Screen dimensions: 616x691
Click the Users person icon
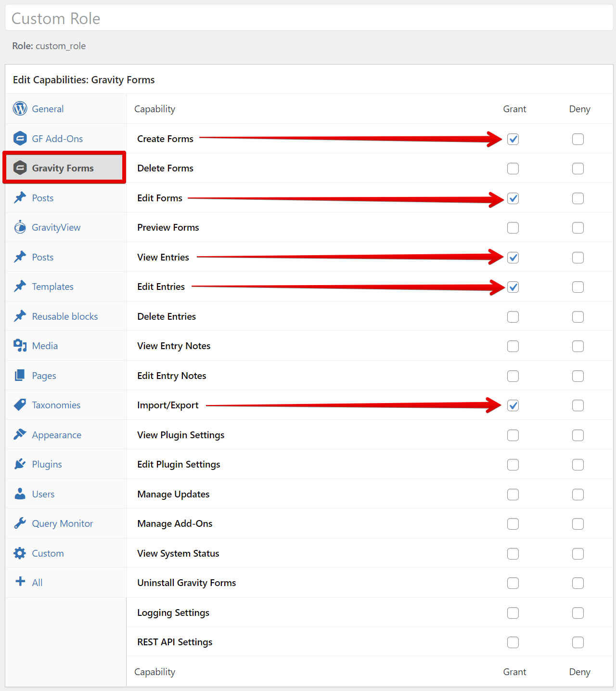tap(20, 494)
